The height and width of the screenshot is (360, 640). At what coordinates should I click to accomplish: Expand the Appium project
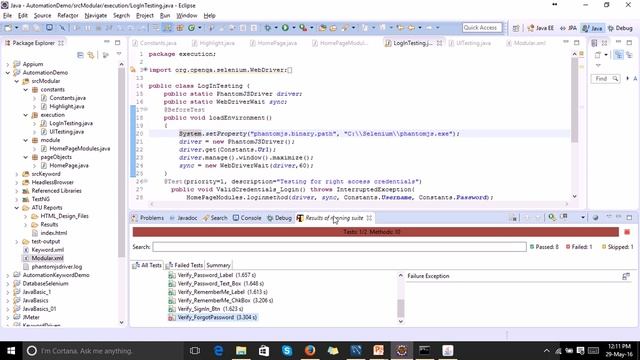(x=8, y=64)
